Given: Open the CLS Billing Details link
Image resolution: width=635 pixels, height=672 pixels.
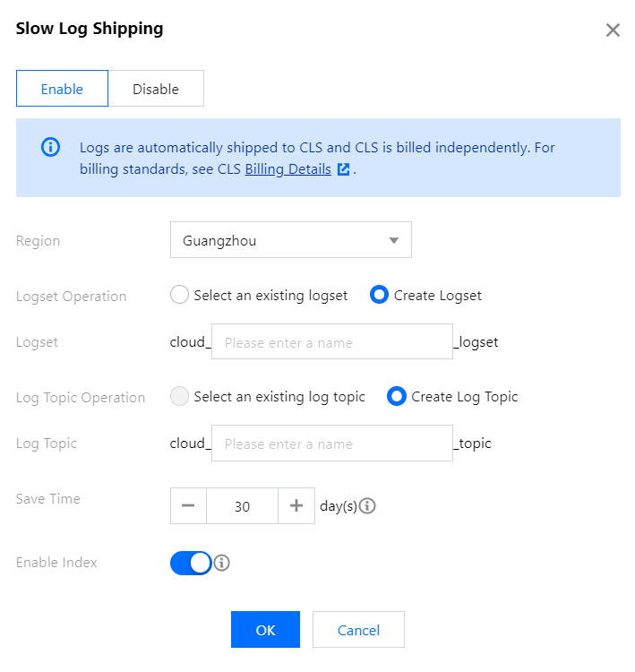Looking at the screenshot, I should click(x=287, y=169).
